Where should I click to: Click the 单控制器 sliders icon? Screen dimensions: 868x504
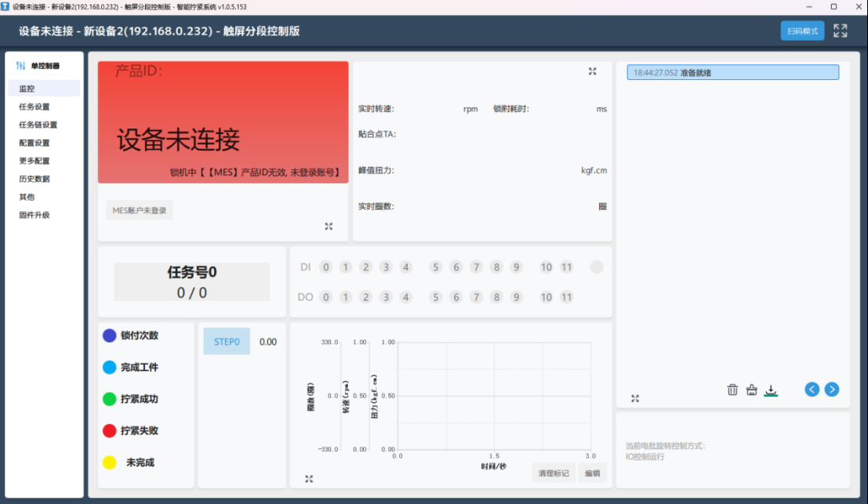pos(20,66)
